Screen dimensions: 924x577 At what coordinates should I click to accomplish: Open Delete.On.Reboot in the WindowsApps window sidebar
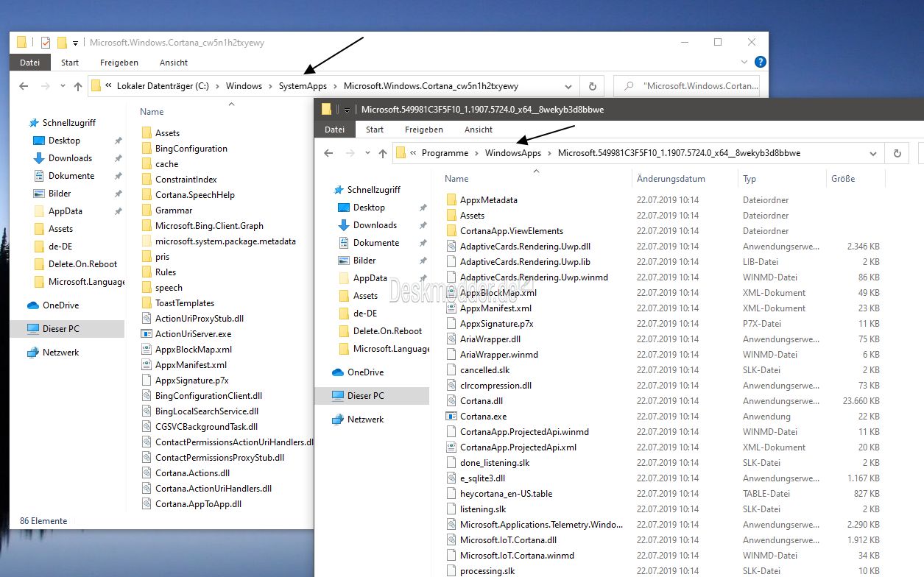(x=387, y=331)
